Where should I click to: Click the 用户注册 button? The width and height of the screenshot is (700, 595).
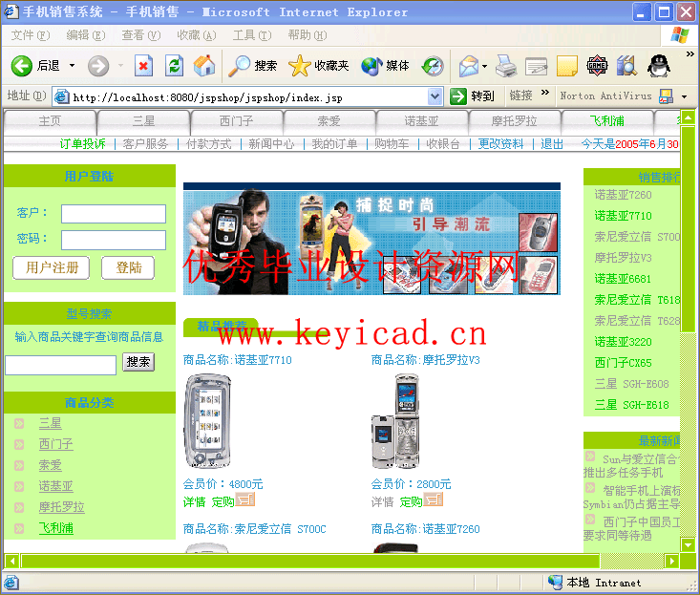[52, 267]
